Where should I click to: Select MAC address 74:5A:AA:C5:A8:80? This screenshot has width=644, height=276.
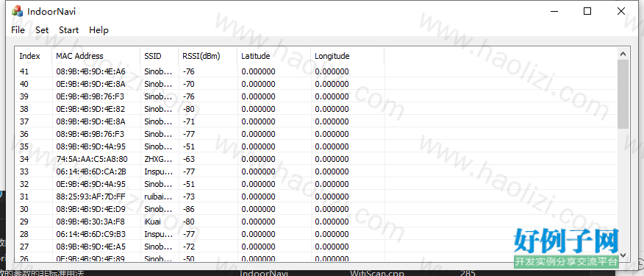[92, 159]
